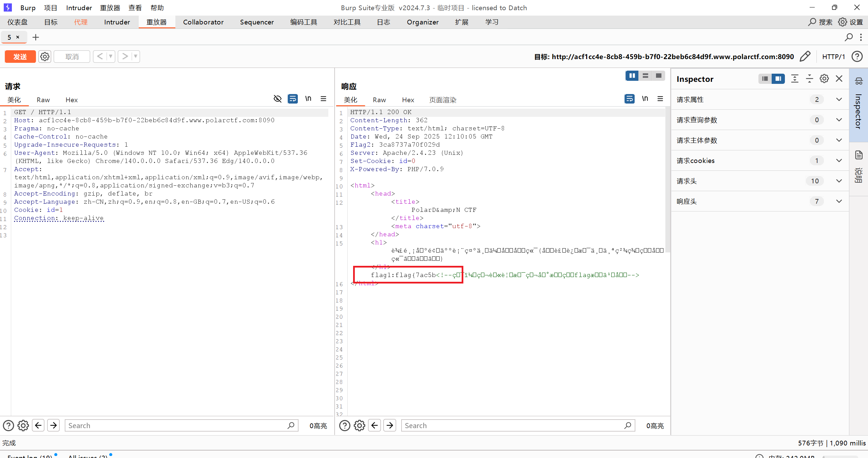868x458 pixels.
Task: Open Inspector settings gear icon
Action: [x=824, y=79]
